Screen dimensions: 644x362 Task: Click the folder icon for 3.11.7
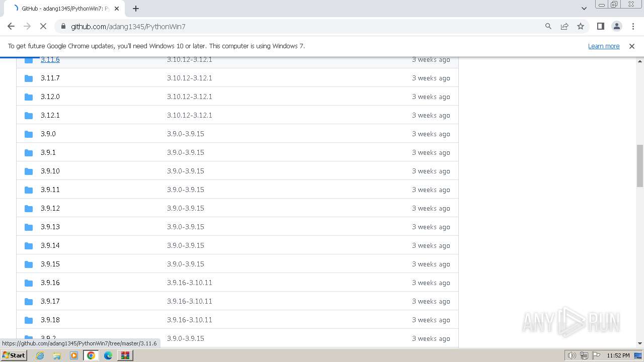(29, 78)
